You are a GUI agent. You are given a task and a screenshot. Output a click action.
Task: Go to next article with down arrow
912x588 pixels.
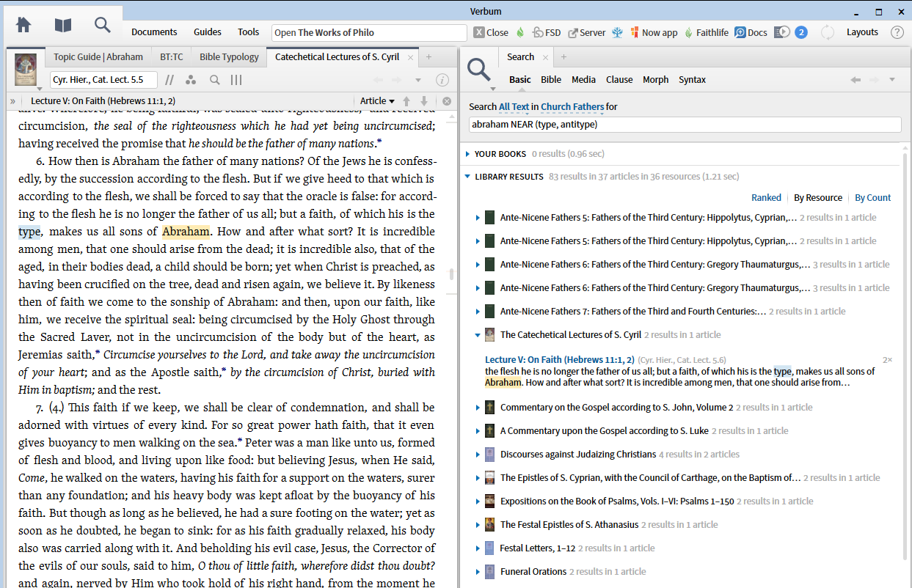click(x=423, y=101)
